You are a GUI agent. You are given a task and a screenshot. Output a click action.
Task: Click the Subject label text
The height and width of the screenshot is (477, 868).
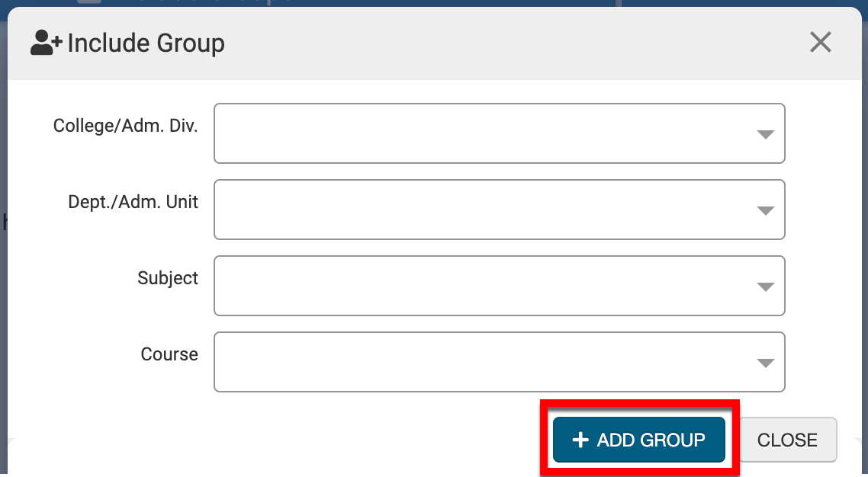(168, 278)
